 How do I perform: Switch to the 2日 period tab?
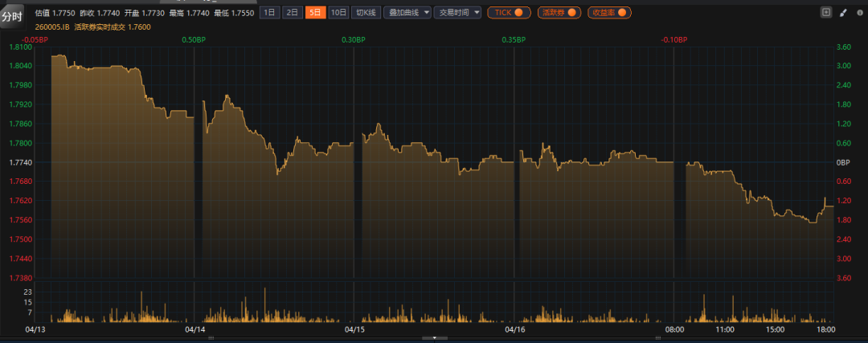(x=293, y=12)
